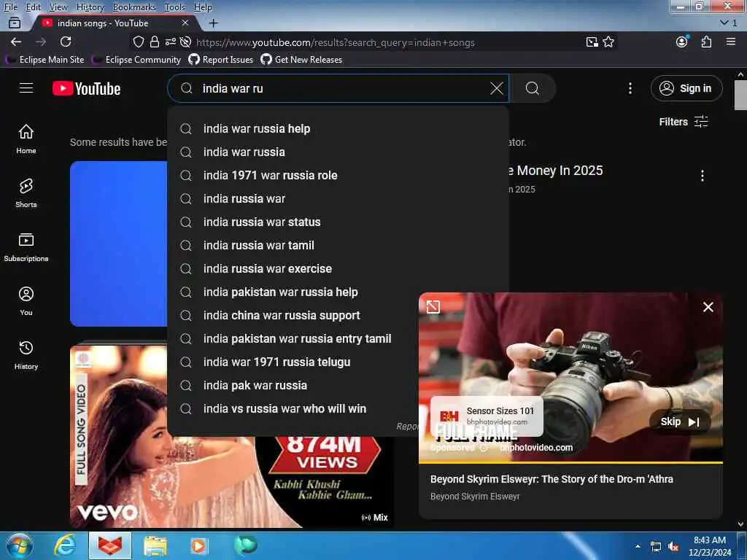The width and height of the screenshot is (747, 560).
Task: Select suggestion india war 1971 russia telugu
Action: point(293,362)
